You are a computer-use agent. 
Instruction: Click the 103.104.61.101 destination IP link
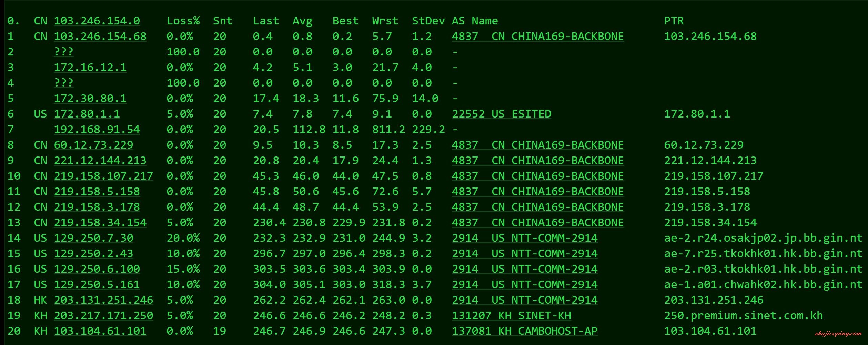(100, 331)
